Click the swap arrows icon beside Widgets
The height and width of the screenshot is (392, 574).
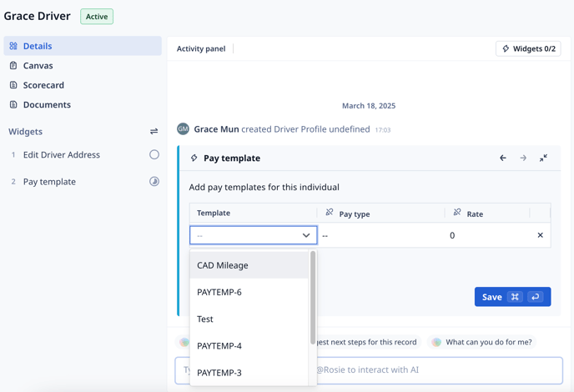point(154,132)
